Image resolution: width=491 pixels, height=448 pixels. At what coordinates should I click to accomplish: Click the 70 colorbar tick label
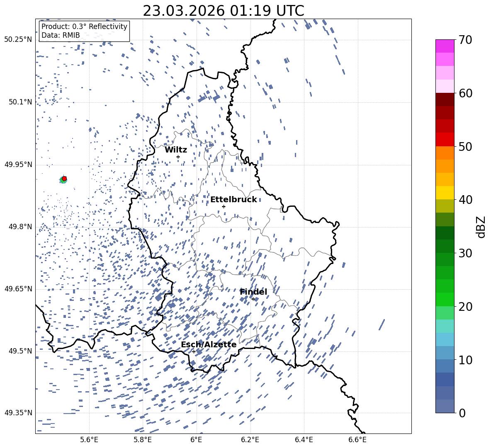pos(465,40)
